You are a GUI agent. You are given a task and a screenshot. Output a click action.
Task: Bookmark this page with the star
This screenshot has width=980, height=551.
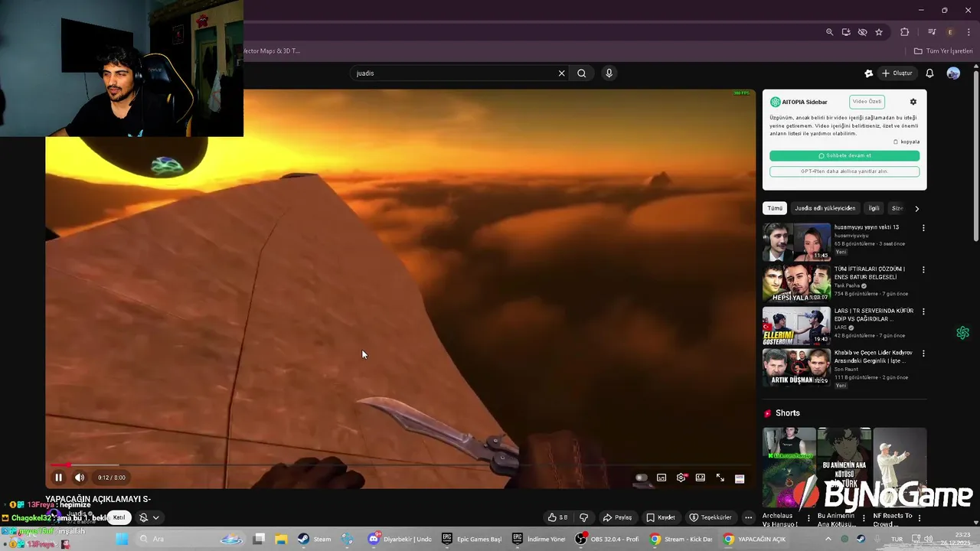879,32
